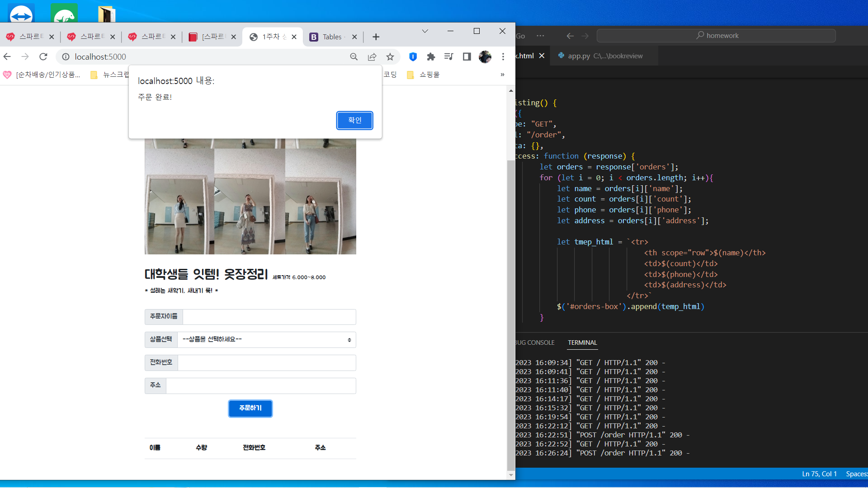Switch to the [스파르타 red-icon browser tab
Viewport: 868px width, 488px height.
[x=212, y=37]
